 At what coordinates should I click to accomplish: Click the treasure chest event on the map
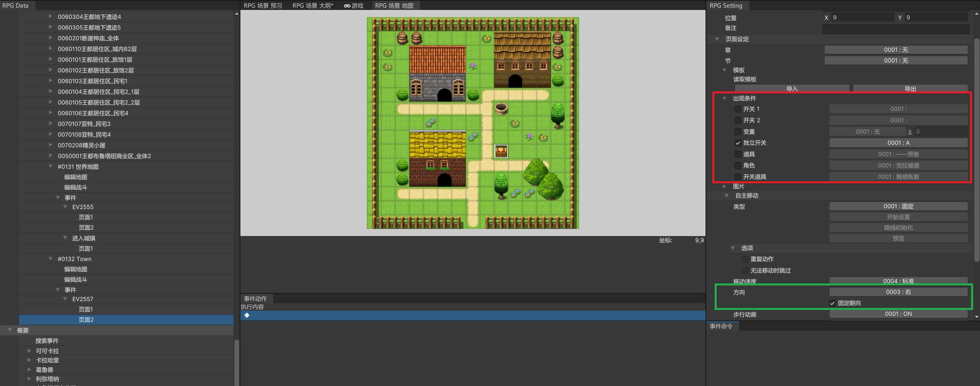point(501,151)
